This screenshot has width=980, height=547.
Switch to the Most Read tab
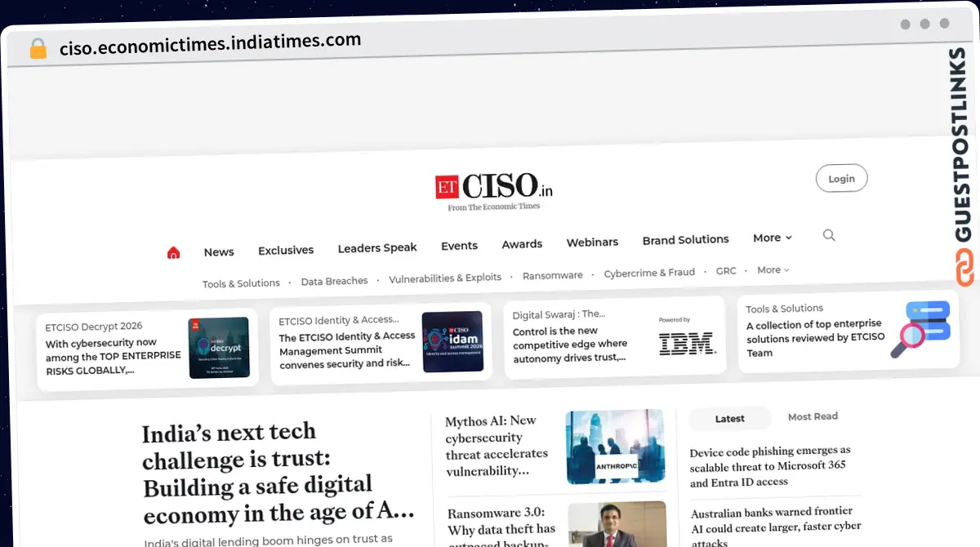pyautogui.click(x=813, y=416)
